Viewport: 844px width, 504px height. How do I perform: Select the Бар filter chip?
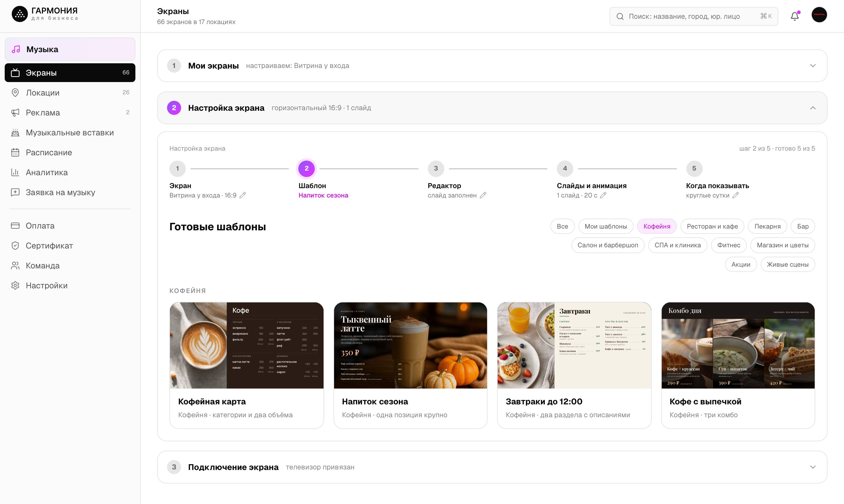pos(803,226)
